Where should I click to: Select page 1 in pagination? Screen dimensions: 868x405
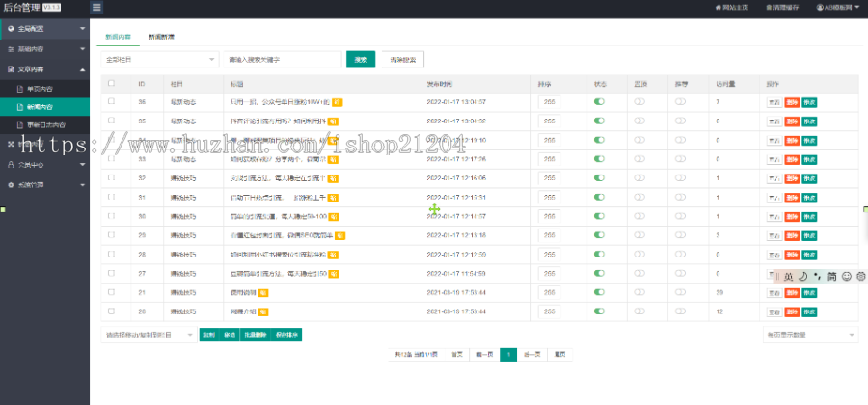pyautogui.click(x=508, y=355)
